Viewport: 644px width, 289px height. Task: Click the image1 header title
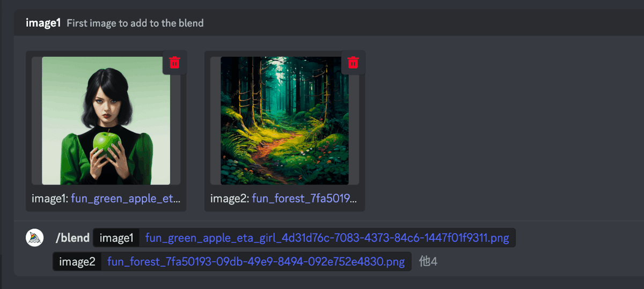[x=43, y=23]
